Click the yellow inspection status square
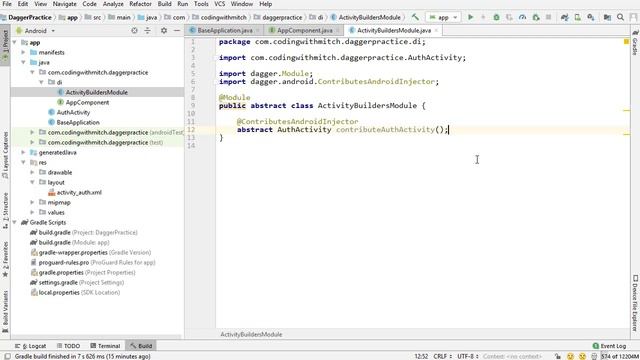Viewport: 640px width, 360px height. pyautogui.click(x=626, y=42)
